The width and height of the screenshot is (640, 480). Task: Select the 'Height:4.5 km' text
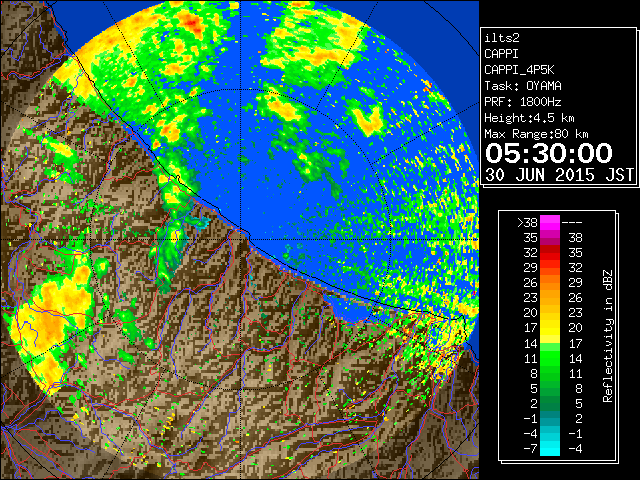click(529, 118)
